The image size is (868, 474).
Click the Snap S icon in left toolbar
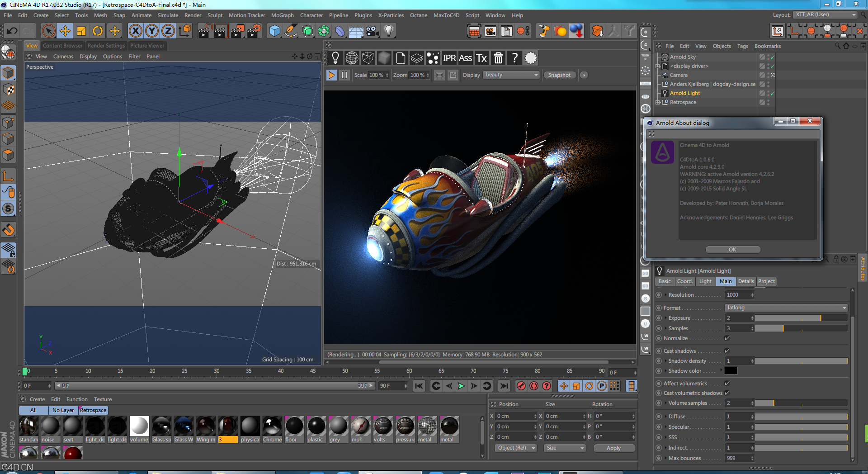point(9,209)
